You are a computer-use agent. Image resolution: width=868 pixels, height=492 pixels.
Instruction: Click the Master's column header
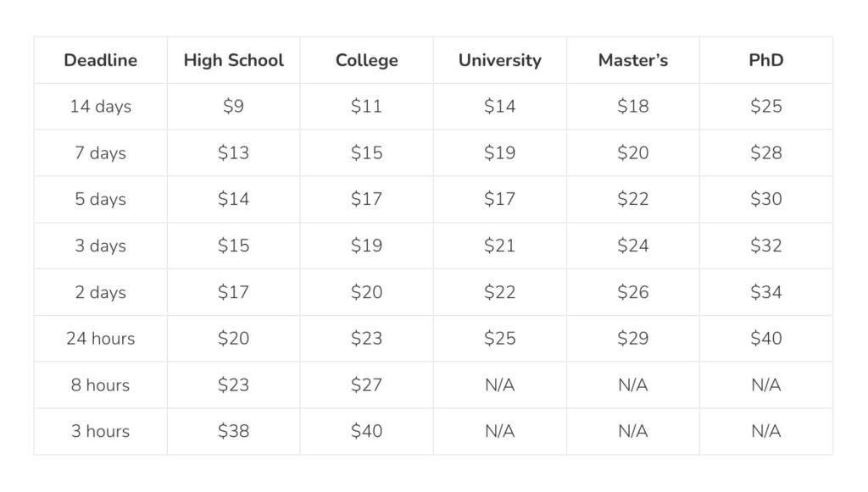632,60
